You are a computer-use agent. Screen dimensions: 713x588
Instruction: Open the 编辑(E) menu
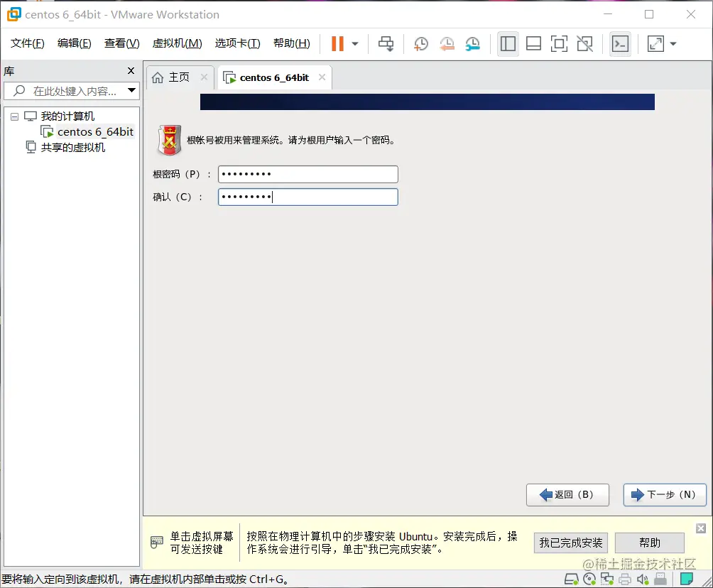pyautogui.click(x=74, y=43)
